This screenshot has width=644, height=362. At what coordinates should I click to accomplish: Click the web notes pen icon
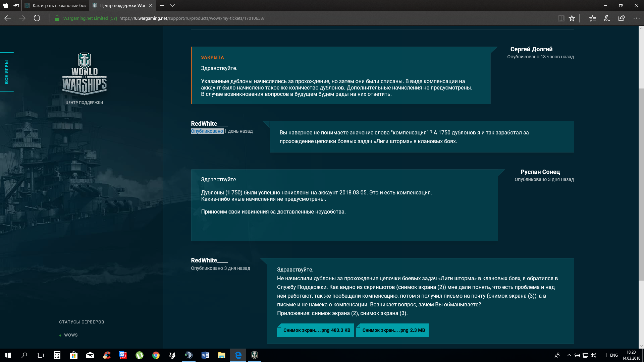tap(607, 18)
